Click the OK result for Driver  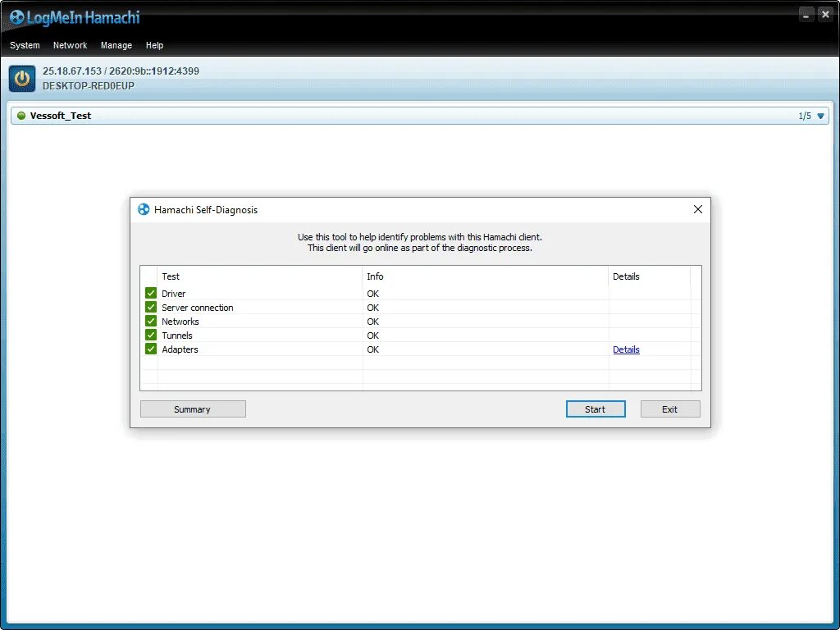click(x=373, y=294)
